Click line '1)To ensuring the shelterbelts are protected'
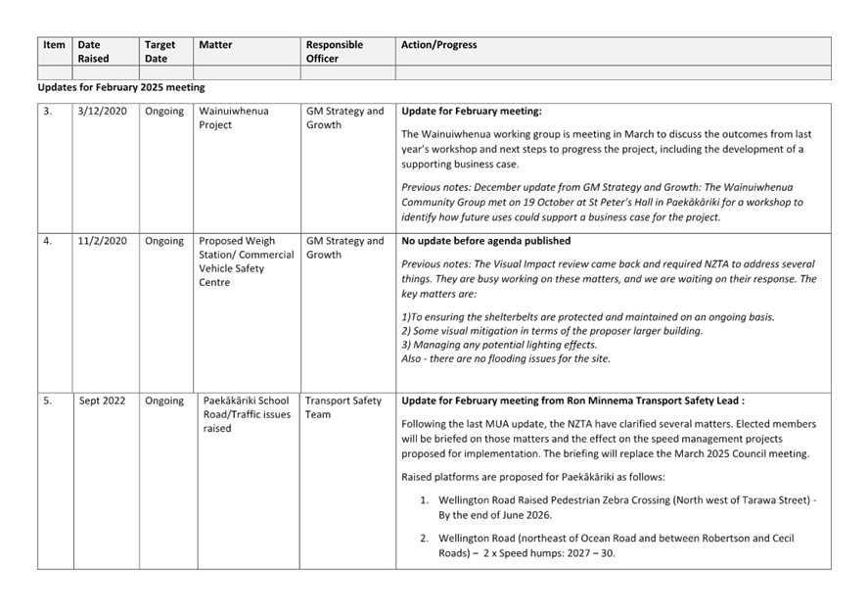This screenshot has height=613, width=868. (588, 317)
